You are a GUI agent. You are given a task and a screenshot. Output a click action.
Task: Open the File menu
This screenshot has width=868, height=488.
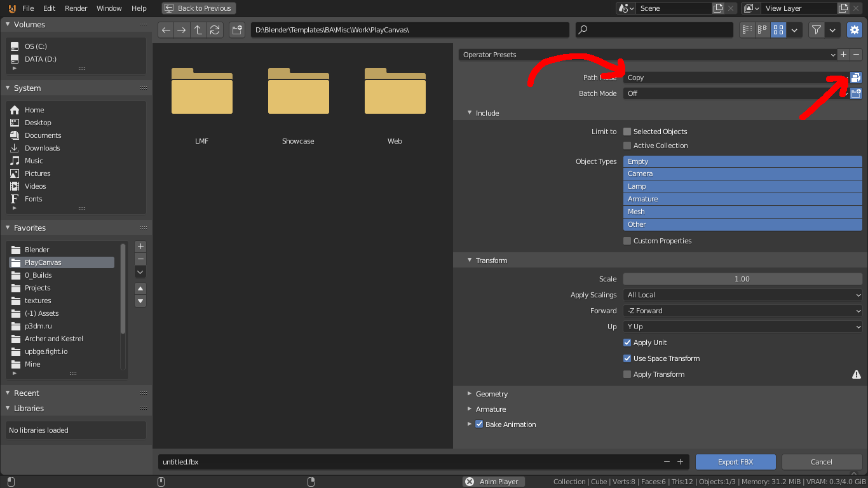(29, 8)
